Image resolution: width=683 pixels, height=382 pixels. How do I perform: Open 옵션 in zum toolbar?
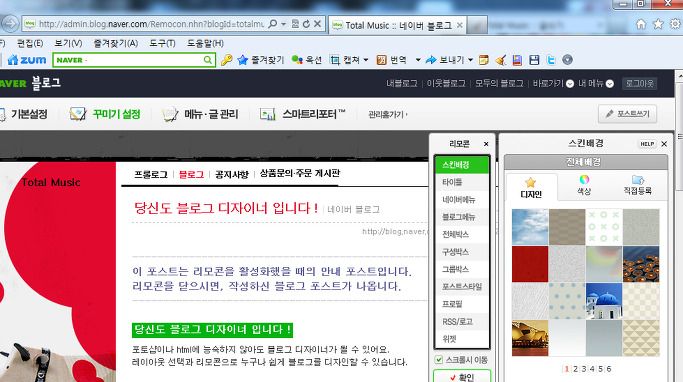pyautogui.click(x=306, y=60)
